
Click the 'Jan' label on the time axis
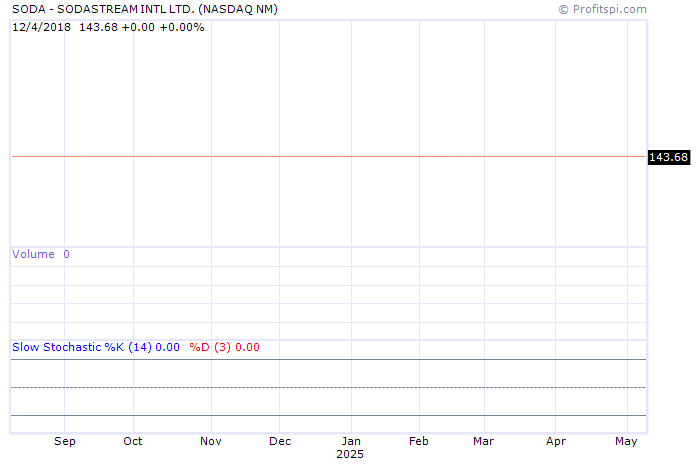pos(351,441)
